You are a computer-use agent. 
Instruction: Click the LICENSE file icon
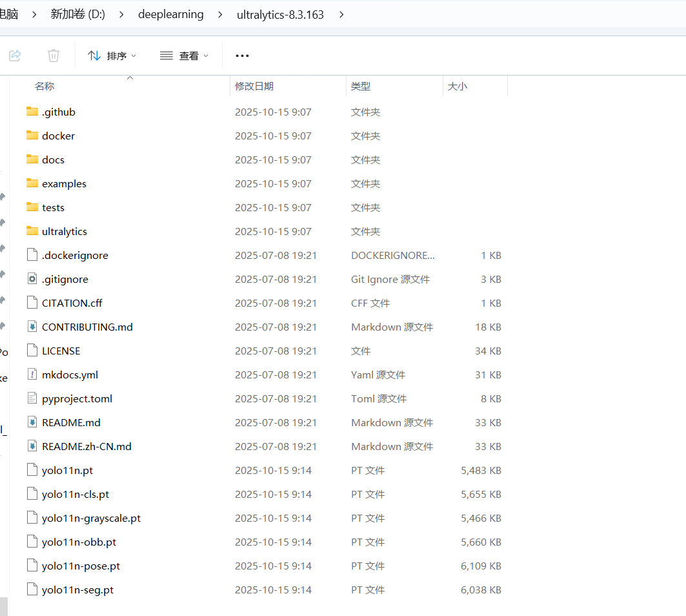(32, 350)
